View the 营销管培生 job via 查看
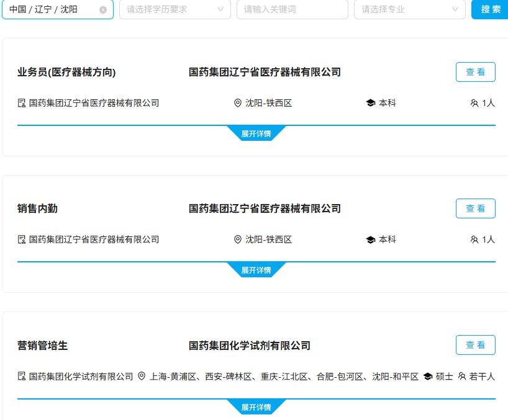This screenshot has width=508, height=420. click(475, 345)
